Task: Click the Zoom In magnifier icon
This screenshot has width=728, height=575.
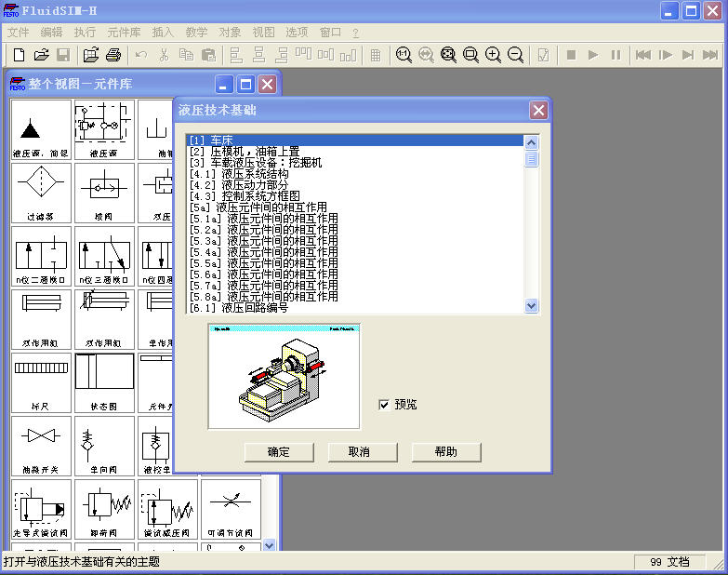Action: coord(493,55)
